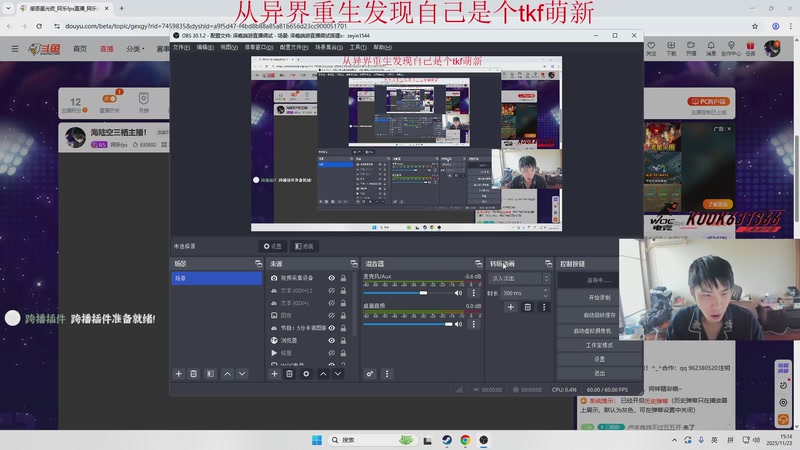The image size is (800, 450).
Task: Click the 开始录制 start recording button
Action: click(599, 297)
